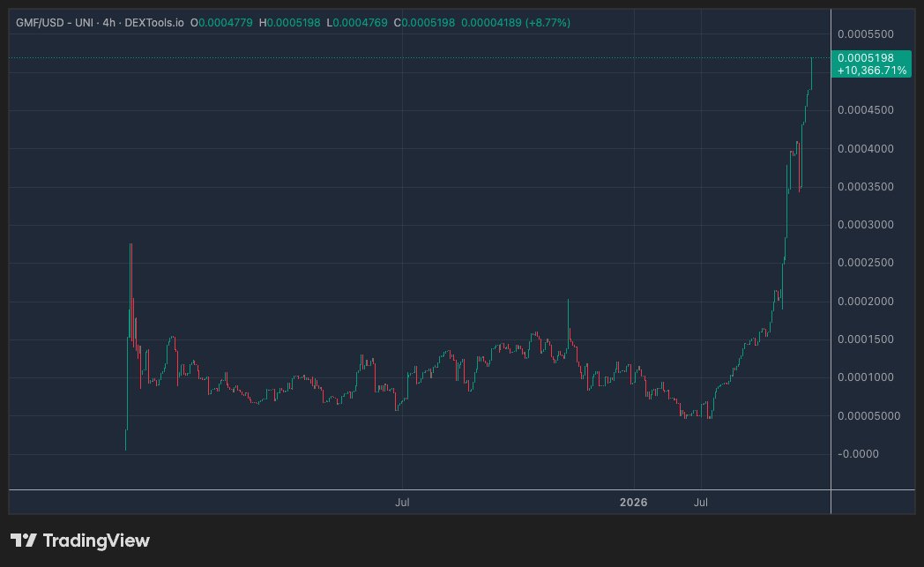Click the 0.0001000 price axis label
Image resolution: width=924 pixels, height=567 pixels.
pyautogui.click(x=866, y=377)
